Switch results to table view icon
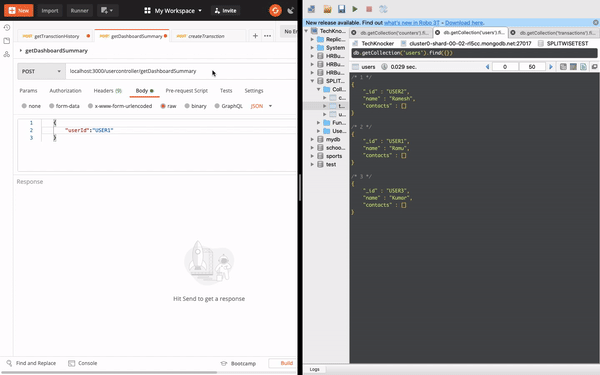The image size is (600, 375). (x=573, y=67)
